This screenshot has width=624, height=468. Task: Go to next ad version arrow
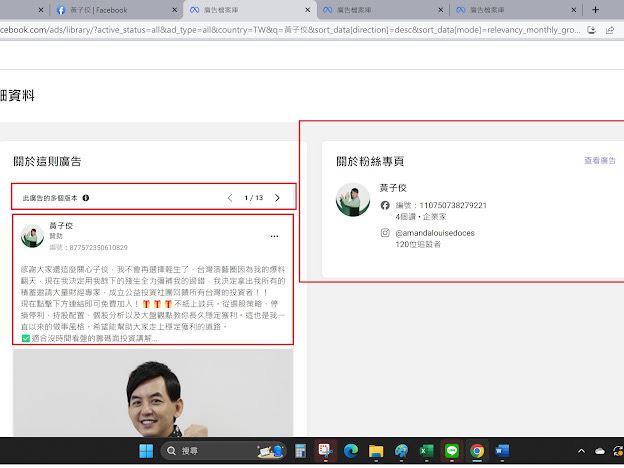click(277, 198)
